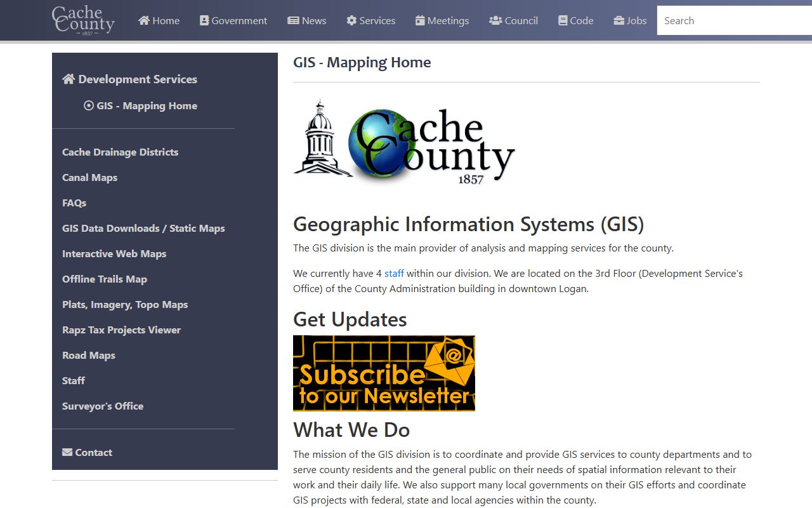812x508 pixels.
Task: Click the book icon beside Code
Action: [563, 20]
